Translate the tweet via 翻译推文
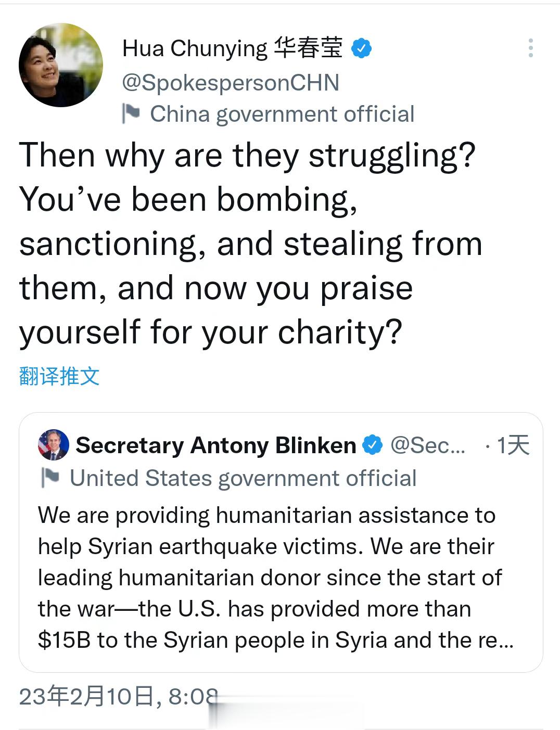The image size is (560, 730). click(59, 376)
